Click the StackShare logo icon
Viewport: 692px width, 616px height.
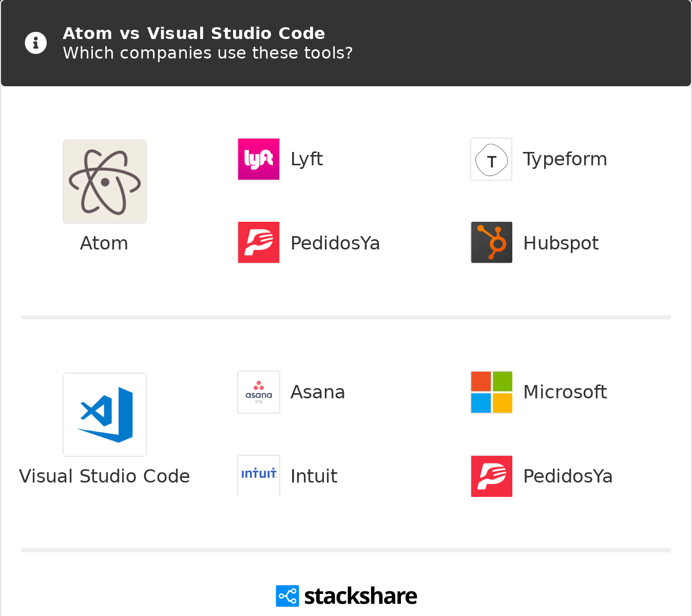pos(287,596)
